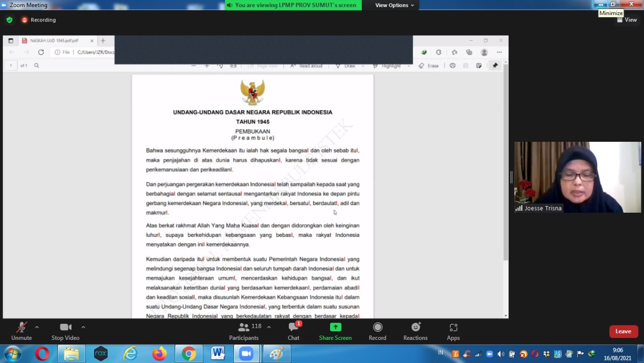Click the tab actions menu icon

(x=11, y=41)
